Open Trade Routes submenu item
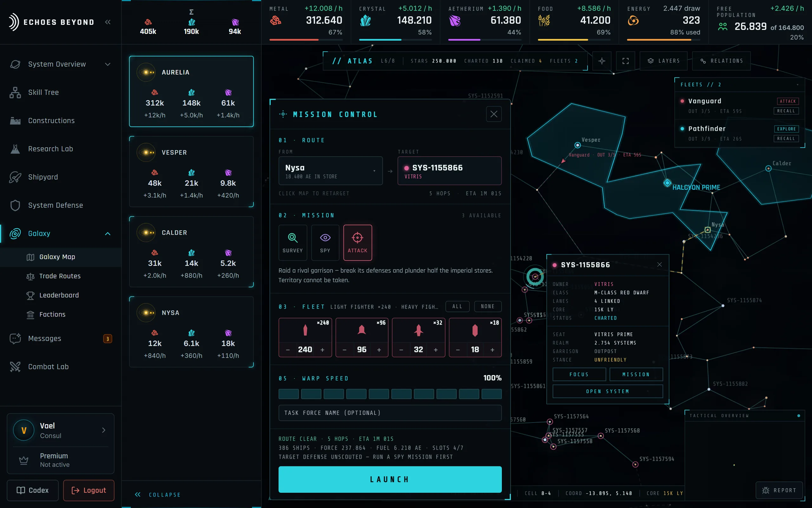This screenshot has height=508, width=812. pos(61,276)
